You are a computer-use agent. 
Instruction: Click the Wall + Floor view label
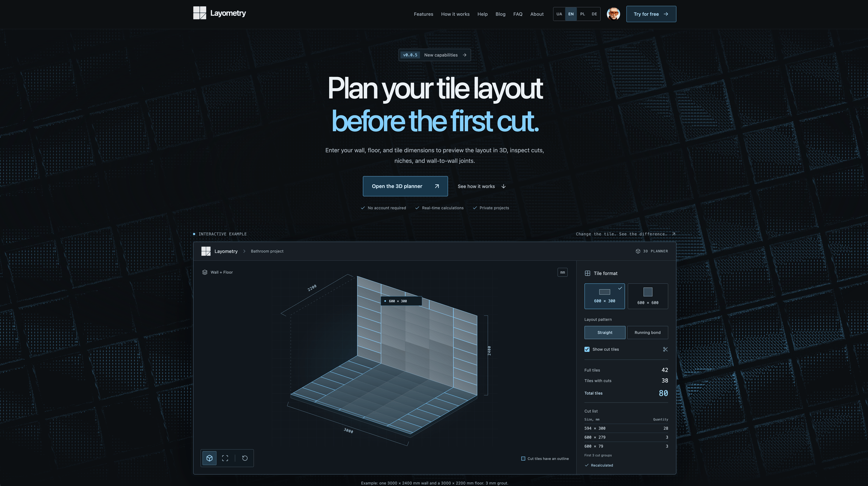pos(222,272)
